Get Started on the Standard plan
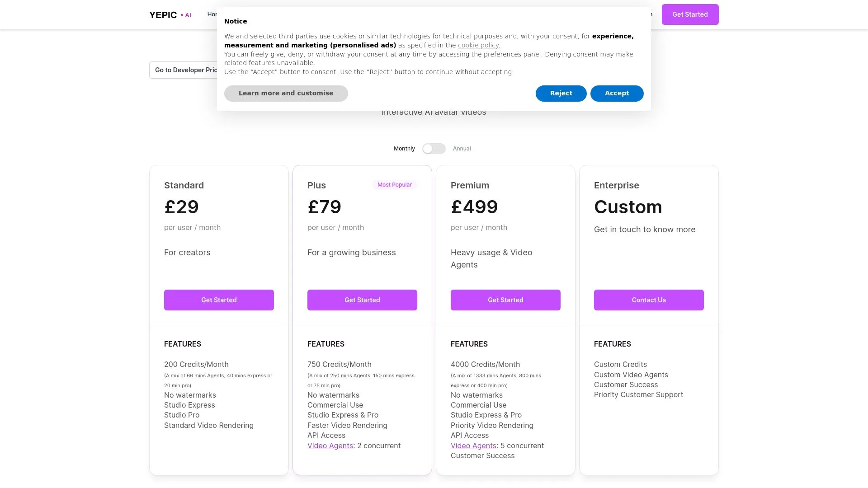The image size is (868, 488). [x=219, y=300]
